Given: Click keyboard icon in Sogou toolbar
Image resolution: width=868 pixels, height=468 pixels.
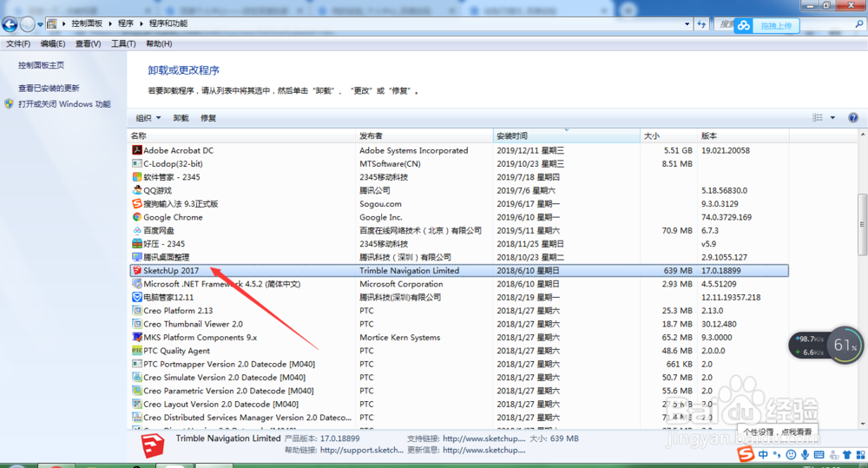Looking at the screenshot, I should tap(819, 455).
